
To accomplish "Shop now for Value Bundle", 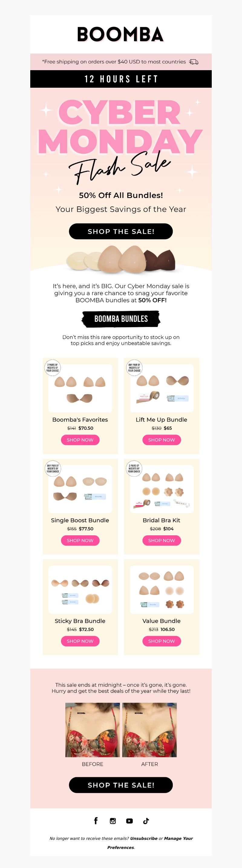I will 162,641.
